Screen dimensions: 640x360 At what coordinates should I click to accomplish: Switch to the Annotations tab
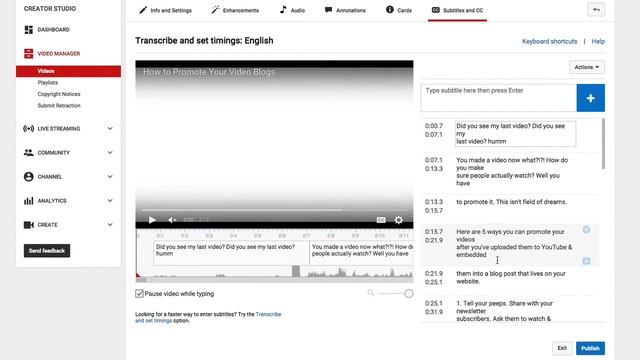click(345, 10)
